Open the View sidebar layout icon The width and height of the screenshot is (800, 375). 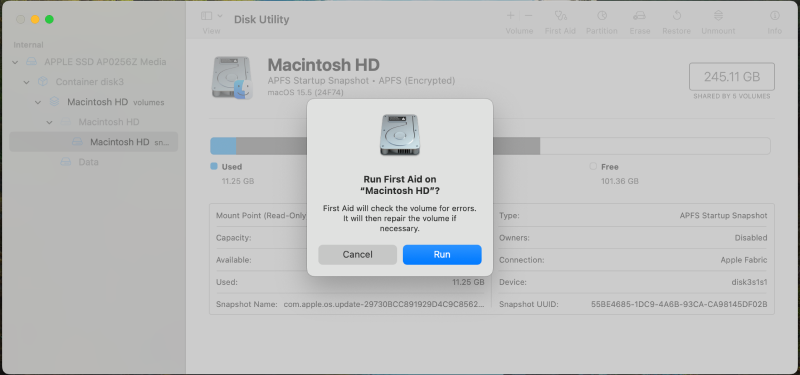(x=206, y=16)
